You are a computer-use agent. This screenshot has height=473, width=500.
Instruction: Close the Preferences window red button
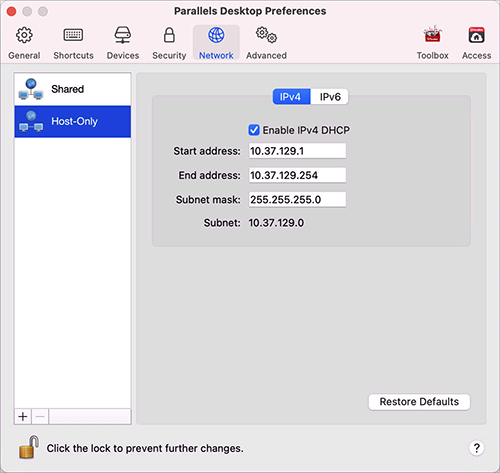click(12, 12)
